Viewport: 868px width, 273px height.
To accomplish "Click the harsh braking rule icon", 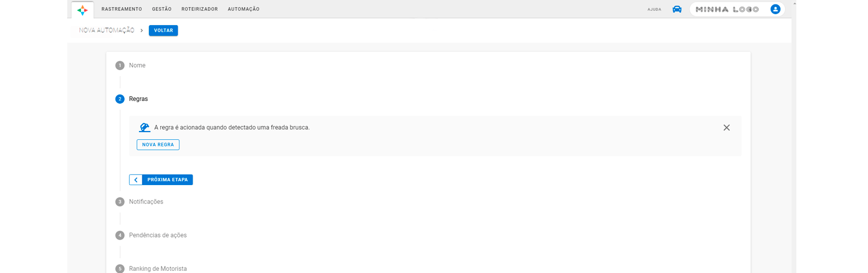I will (144, 127).
